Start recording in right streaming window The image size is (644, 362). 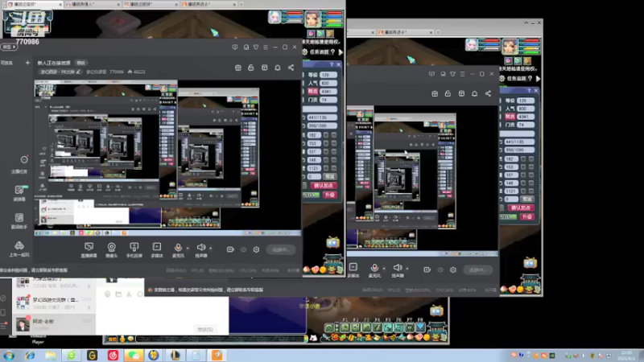[427, 270]
